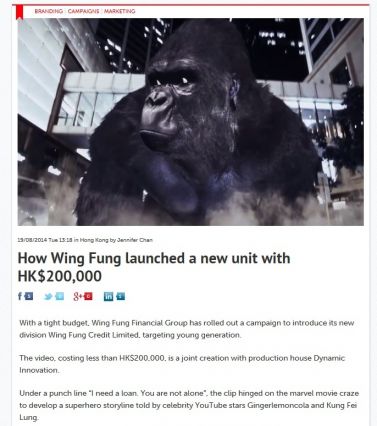Click the Dynamic Innovation paragraph text
Viewport: 377px width, 426px height.
point(182,364)
